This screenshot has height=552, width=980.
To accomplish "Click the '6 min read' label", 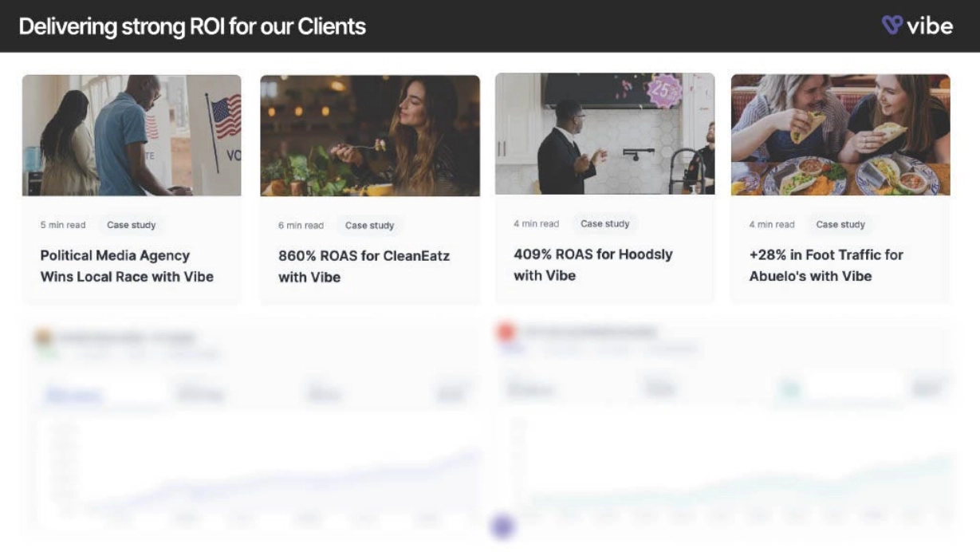I will point(301,226).
